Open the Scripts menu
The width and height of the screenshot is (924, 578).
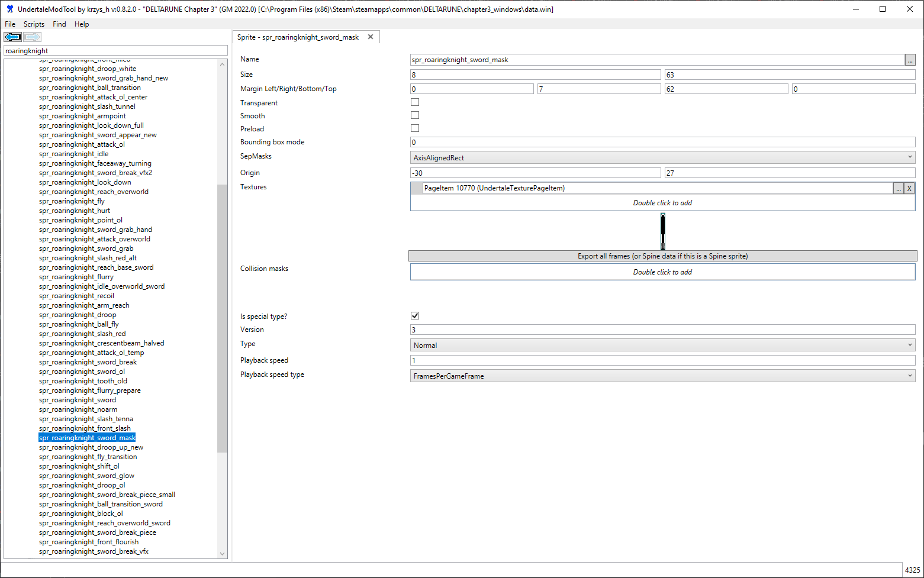tap(34, 24)
